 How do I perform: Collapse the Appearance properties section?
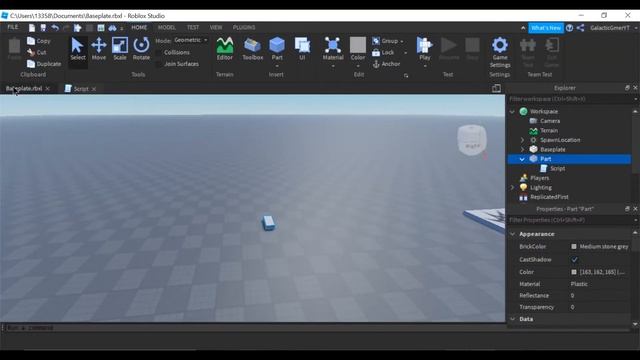coord(513,234)
